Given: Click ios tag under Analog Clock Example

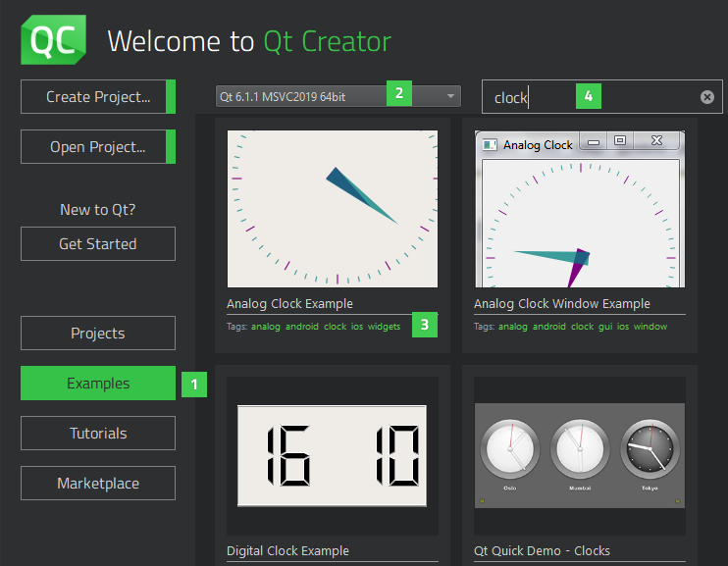Looking at the screenshot, I should click(x=357, y=327).
